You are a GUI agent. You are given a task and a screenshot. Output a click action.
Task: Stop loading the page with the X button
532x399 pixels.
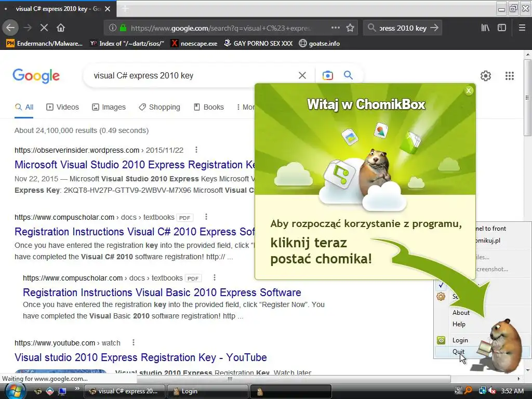click(44, 28)
